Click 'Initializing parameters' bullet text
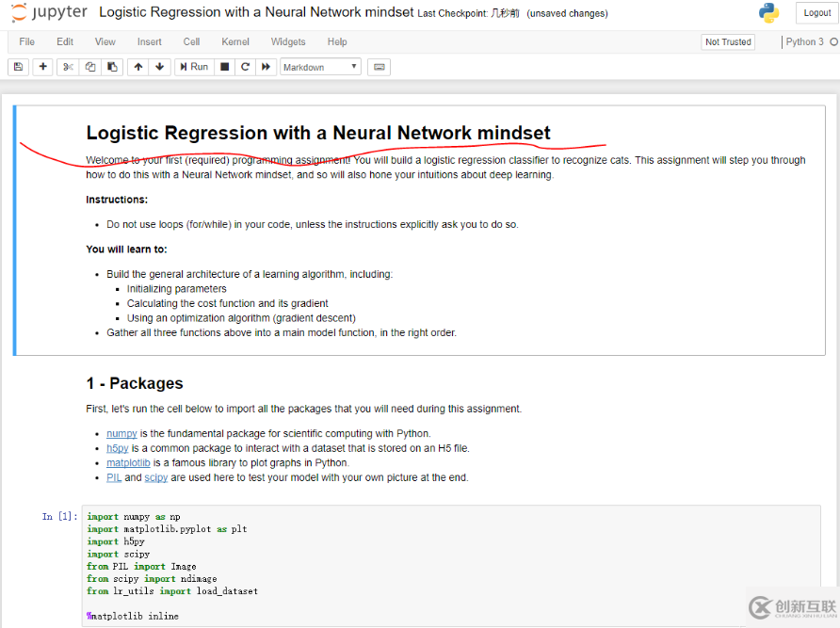 (177, 289)
